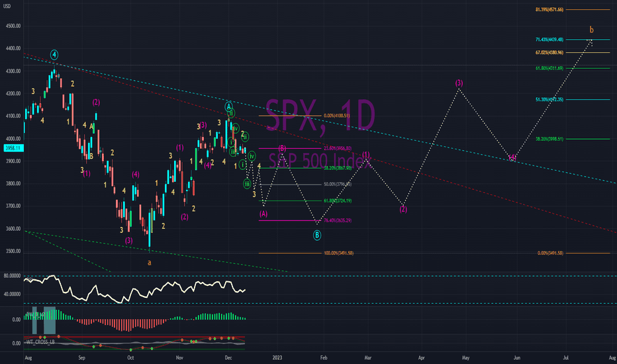Click the cyan circled B wave label
617x364 pixels.
point(316,236)
